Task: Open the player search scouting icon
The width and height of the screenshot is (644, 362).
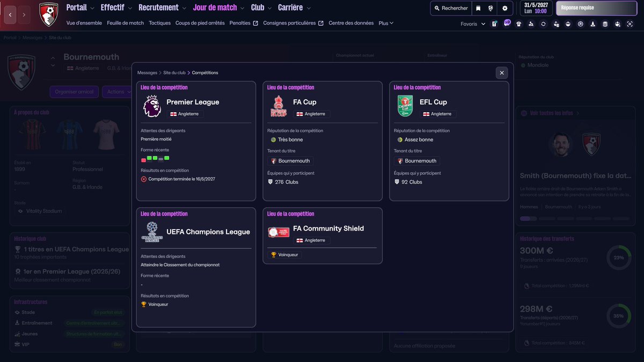Action: (531, 24)
